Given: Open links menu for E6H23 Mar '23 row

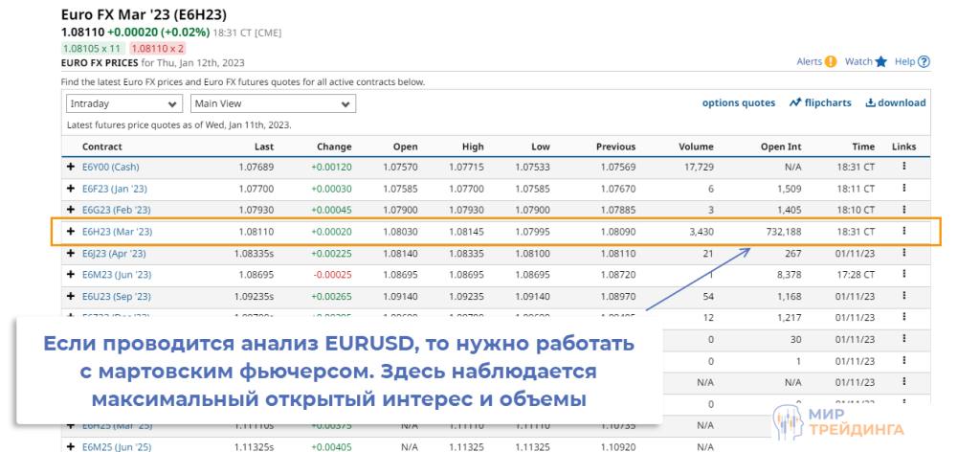Looking at the screenshot, I should 903,231.
